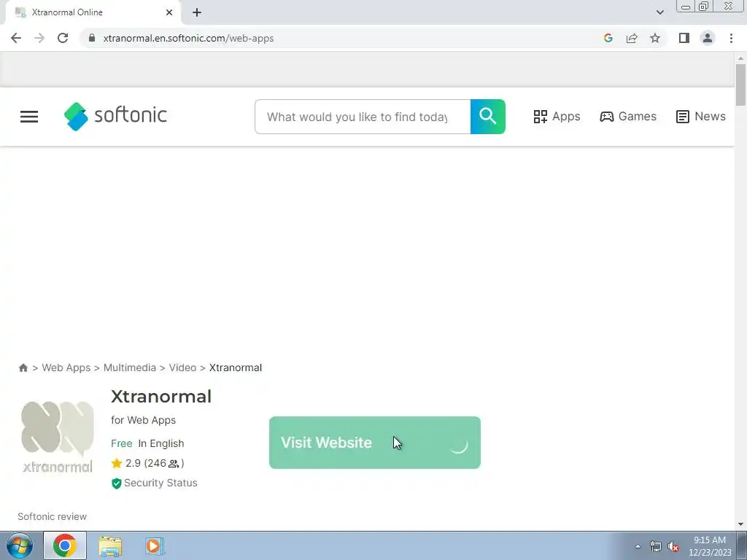
Task: Click the Security Status text
Action: (160, 483)
